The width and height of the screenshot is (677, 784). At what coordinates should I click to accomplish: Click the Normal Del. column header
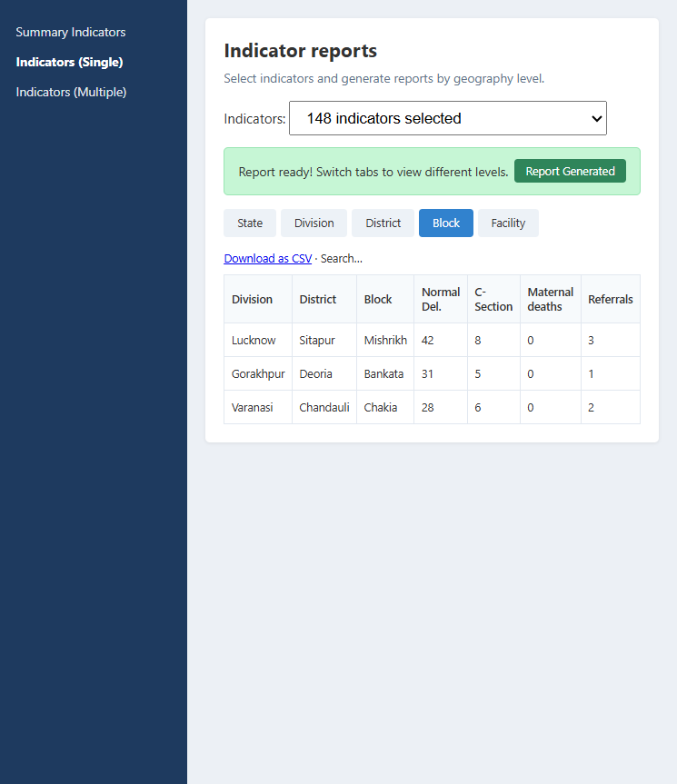tap(441, 299)
